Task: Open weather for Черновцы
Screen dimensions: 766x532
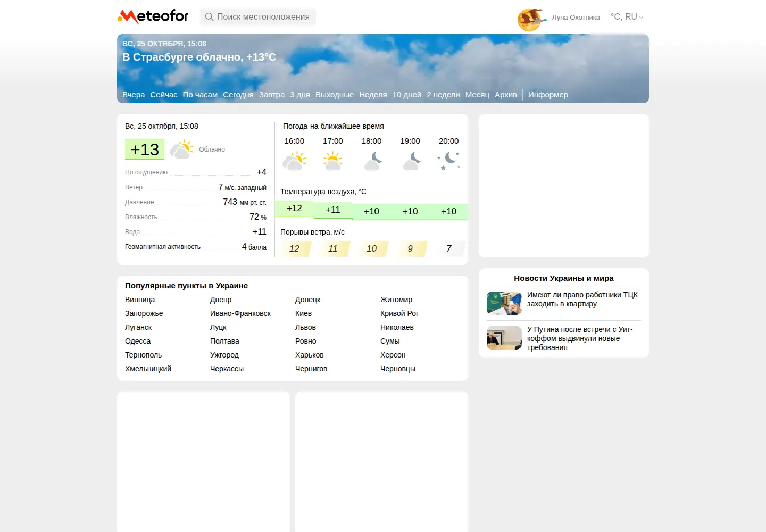Action: point(398,369)
